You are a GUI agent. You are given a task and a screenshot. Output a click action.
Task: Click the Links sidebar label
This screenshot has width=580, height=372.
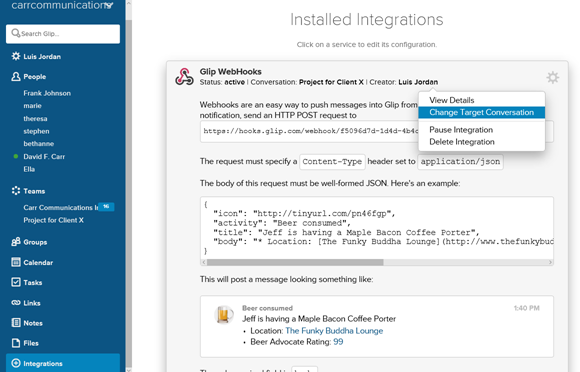tap(32, 303)
